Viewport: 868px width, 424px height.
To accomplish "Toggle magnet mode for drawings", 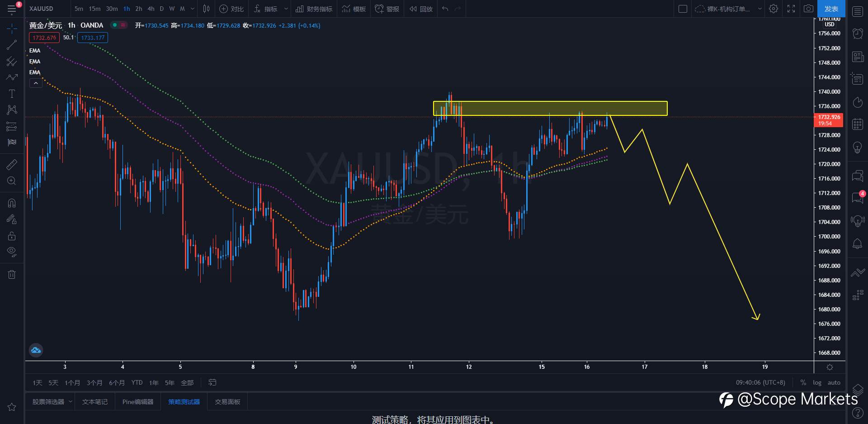I will click(12, 203).
